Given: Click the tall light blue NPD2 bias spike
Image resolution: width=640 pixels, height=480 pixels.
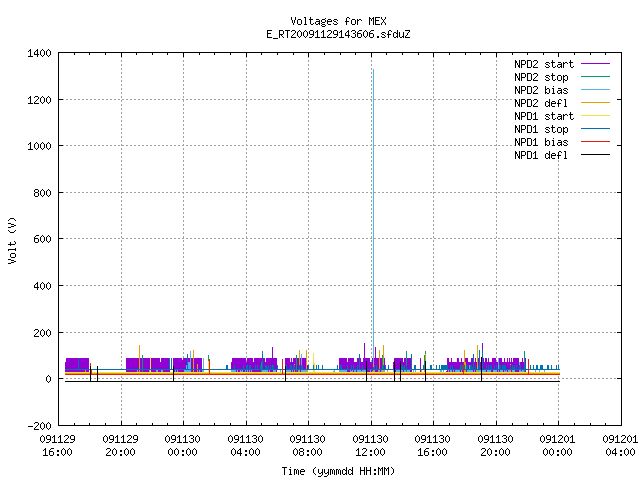Looking at the screenshot, I should (x=373, y=212).
